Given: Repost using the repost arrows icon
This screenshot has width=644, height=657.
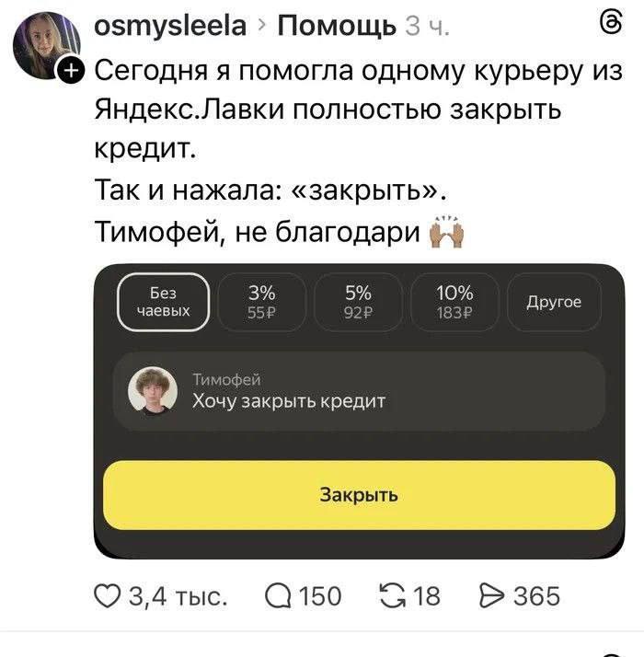Looking at the screenshot, I should tap(397, 596).
